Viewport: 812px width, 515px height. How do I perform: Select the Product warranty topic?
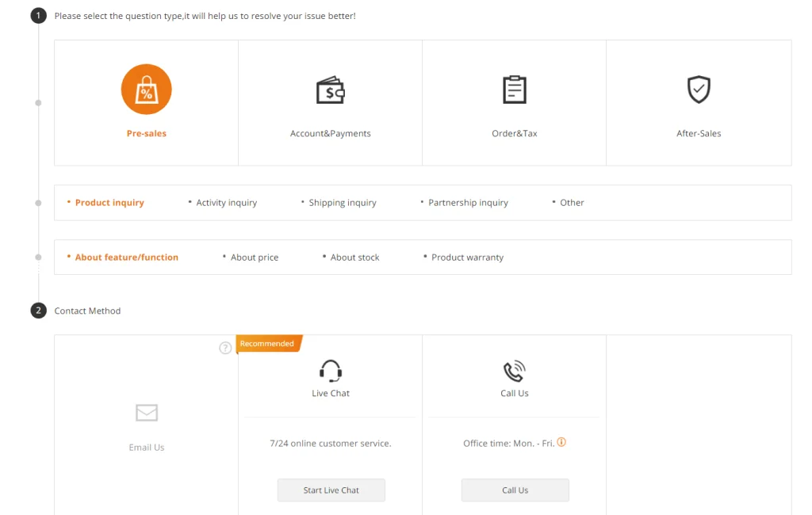coord(467,257)
